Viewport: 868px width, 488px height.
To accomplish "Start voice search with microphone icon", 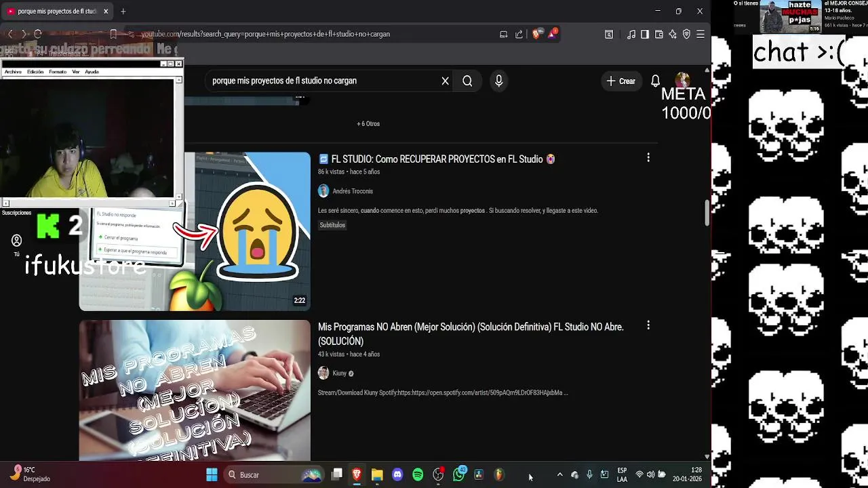I will (x=498, y=81).
